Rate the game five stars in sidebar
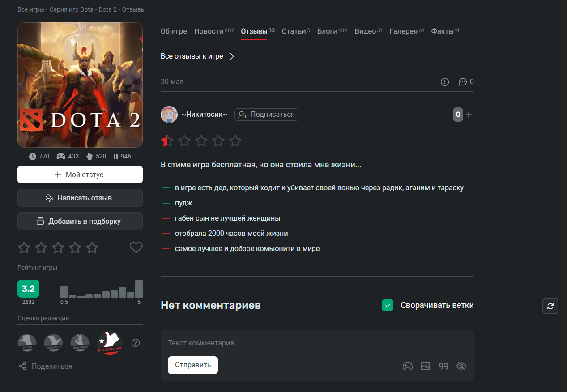This screenshot has height=392, width=567. [x=92, y=247]
